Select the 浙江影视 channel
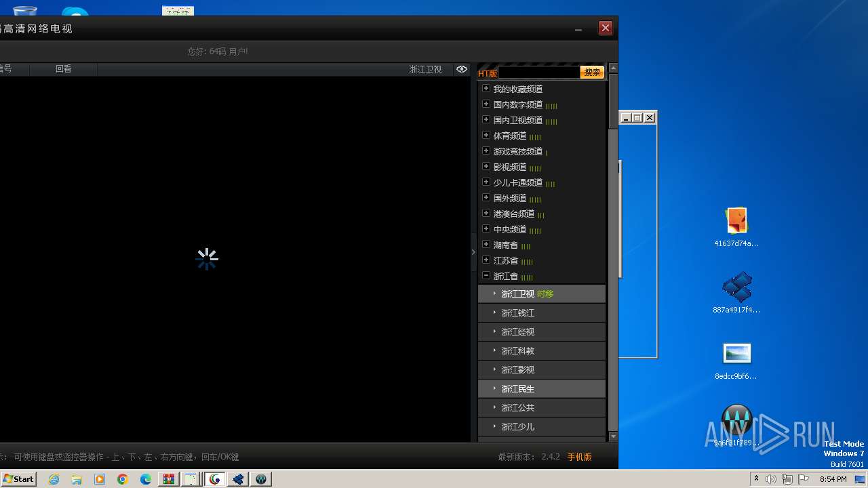Viewport: 868px width, 488px height. [541, 369]
